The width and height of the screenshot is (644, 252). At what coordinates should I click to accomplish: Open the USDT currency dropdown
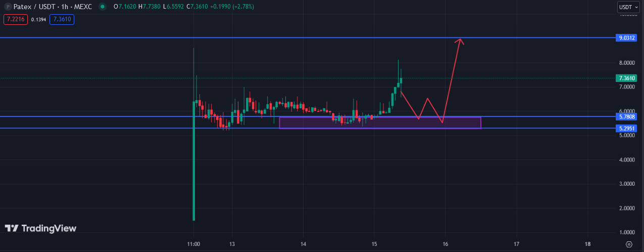click(628, 7)
